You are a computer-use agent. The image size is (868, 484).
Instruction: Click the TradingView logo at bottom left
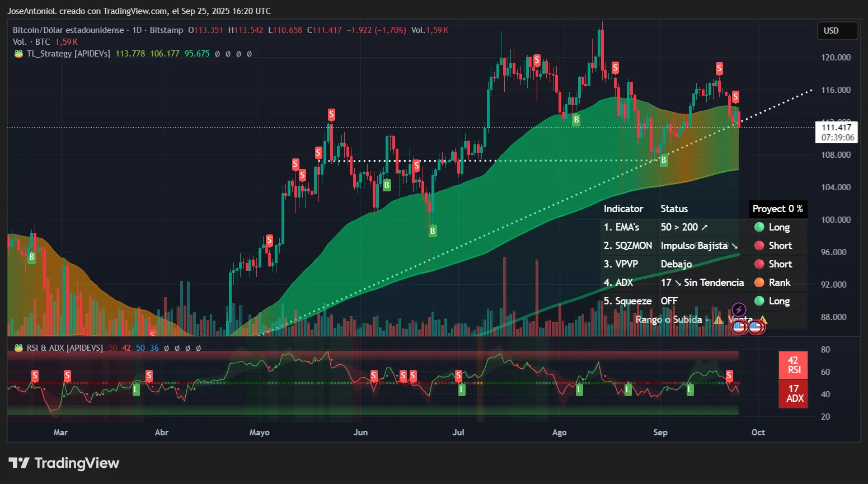click(63, 463)
